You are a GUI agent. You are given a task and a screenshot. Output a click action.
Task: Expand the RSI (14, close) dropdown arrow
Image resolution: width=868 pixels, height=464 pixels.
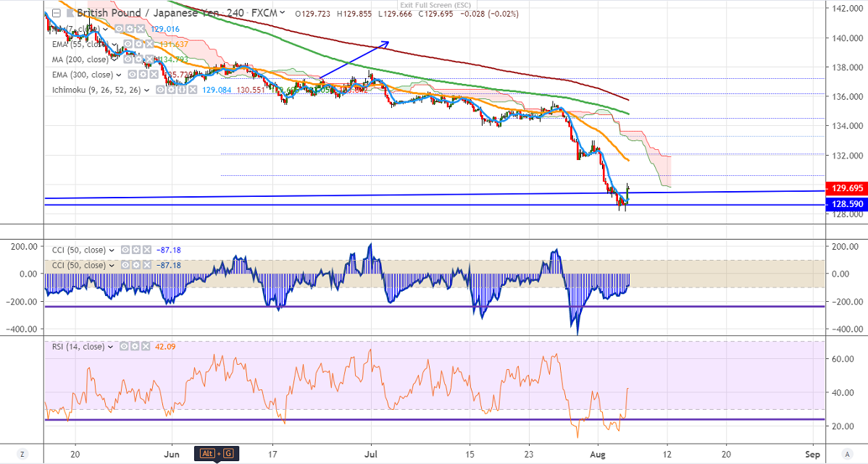coord(111,347)
